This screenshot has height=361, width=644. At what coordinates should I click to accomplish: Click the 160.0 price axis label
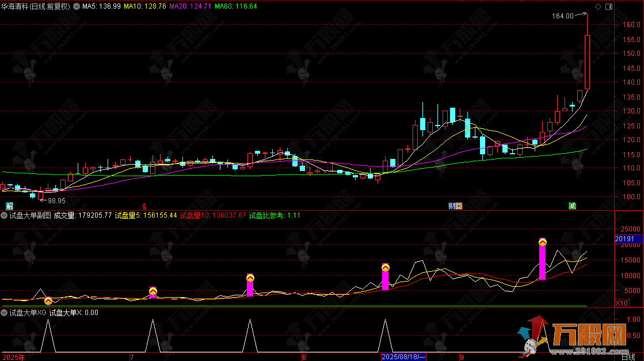(631, 25)
